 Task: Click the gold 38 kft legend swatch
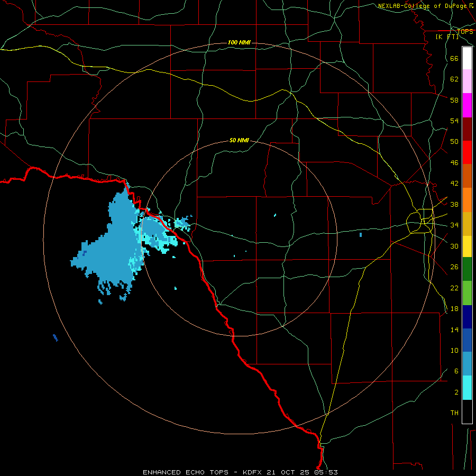(x=467, y=224)
